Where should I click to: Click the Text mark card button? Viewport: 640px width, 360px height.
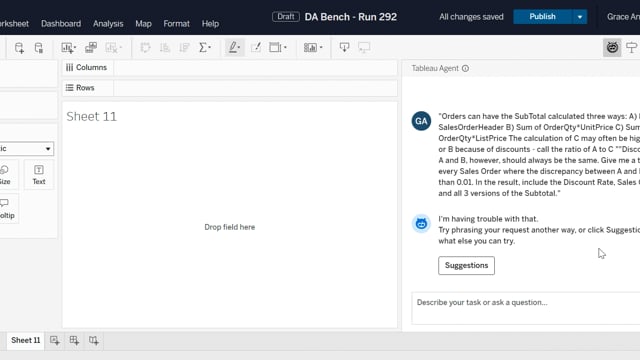click(x=39, y=175)
